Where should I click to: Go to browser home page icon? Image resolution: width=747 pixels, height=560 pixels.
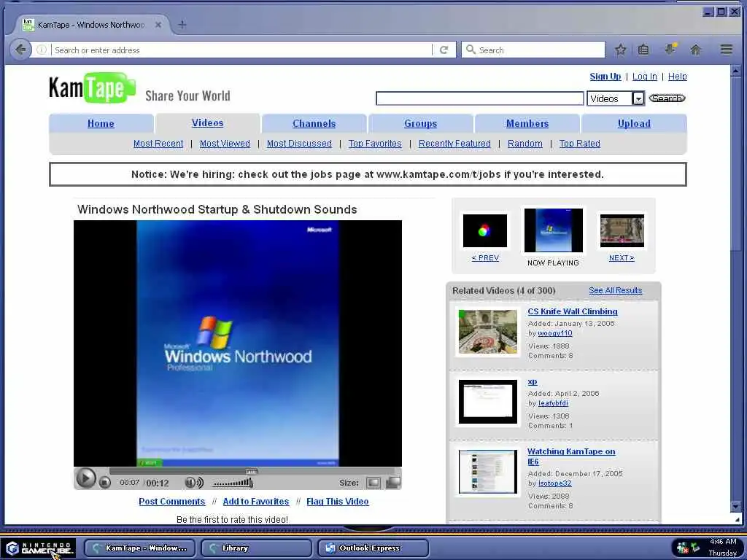coord(695,50)
